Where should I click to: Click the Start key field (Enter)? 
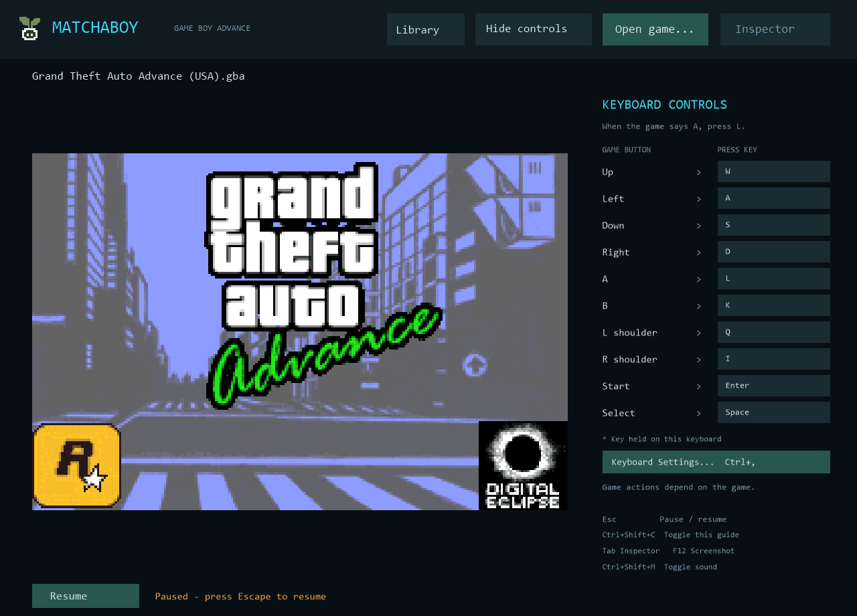tap(774, 386)
